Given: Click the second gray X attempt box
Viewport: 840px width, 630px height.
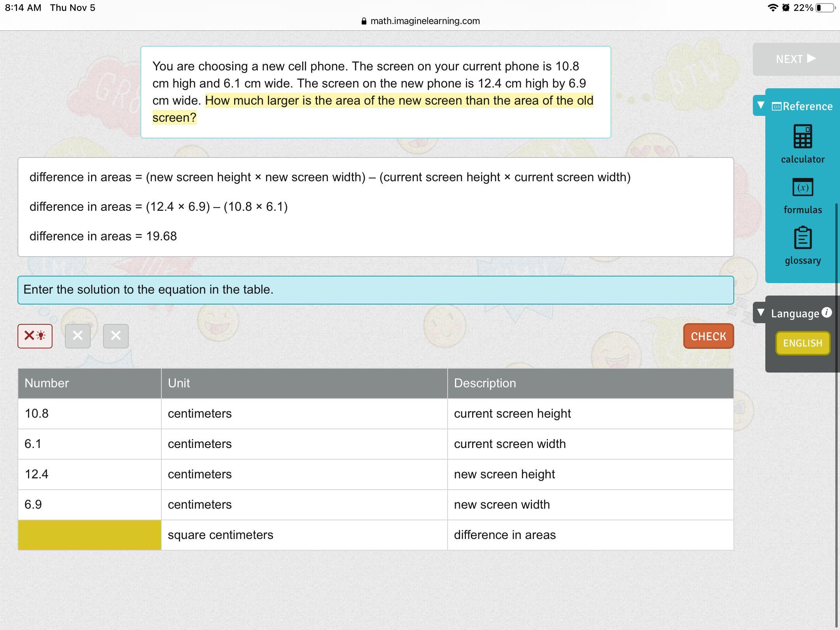Looking at the screenshot, I should pos(78,336).
